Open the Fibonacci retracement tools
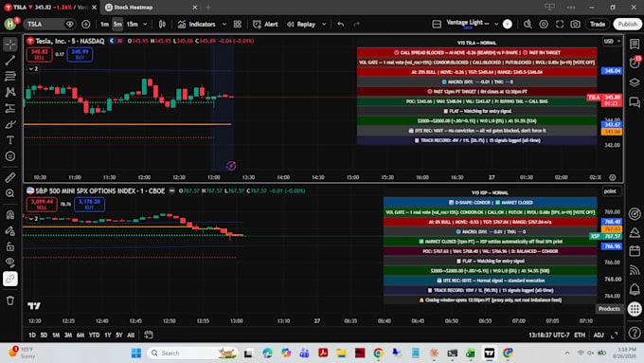The image size is (644, 363). 10,76
